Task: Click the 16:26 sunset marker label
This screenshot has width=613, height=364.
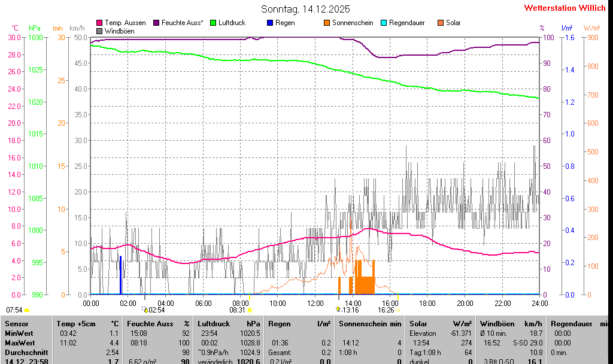Action: pos(386,310)
